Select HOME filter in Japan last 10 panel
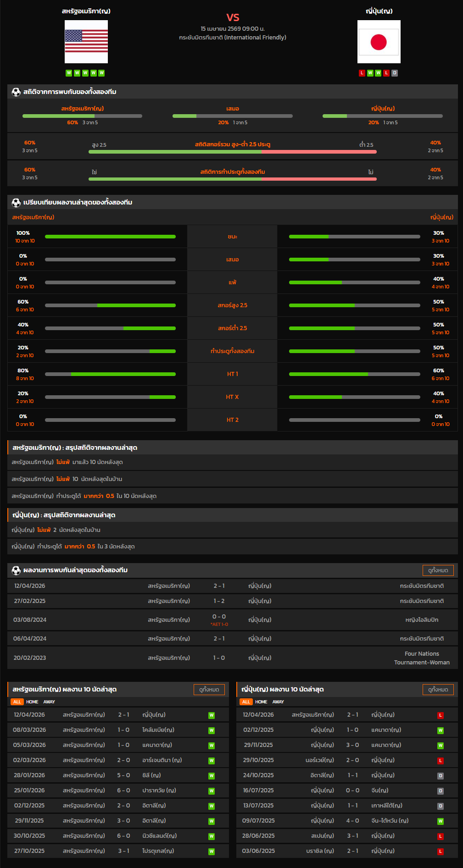 (261, 702)
